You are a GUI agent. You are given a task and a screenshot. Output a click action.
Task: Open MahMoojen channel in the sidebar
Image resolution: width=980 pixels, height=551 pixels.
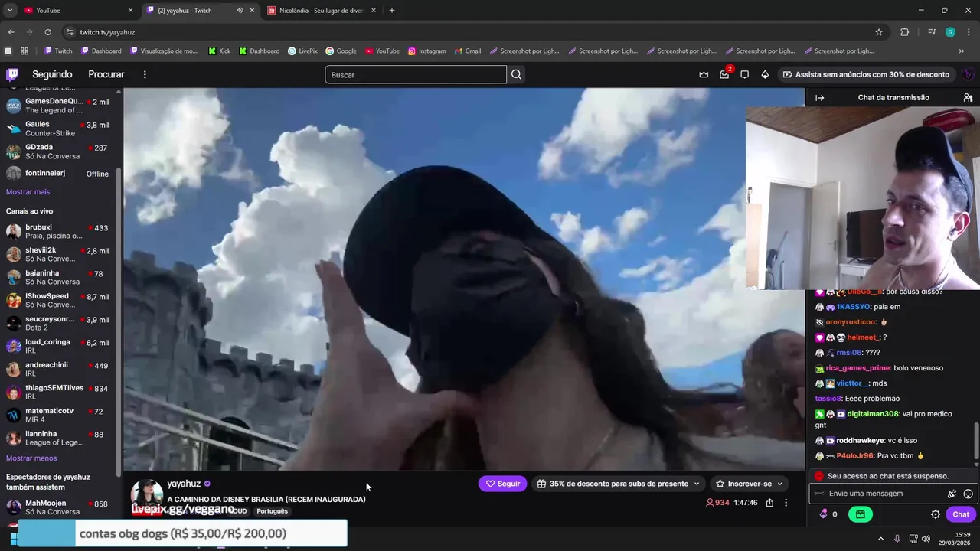(x=58, y=507)
